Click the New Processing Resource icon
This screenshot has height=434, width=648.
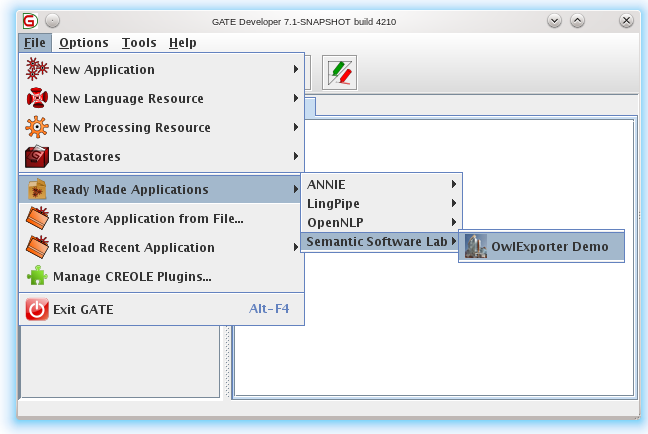(37, 128)
